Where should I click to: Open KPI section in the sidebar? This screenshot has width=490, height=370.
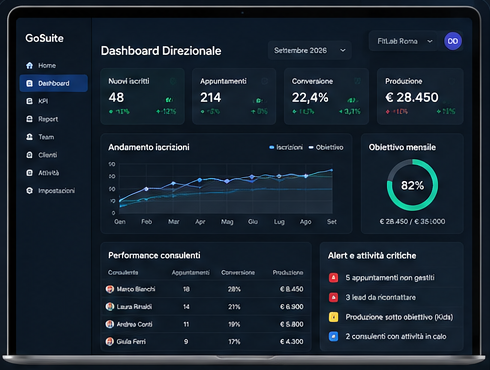(x=54, y=101)
